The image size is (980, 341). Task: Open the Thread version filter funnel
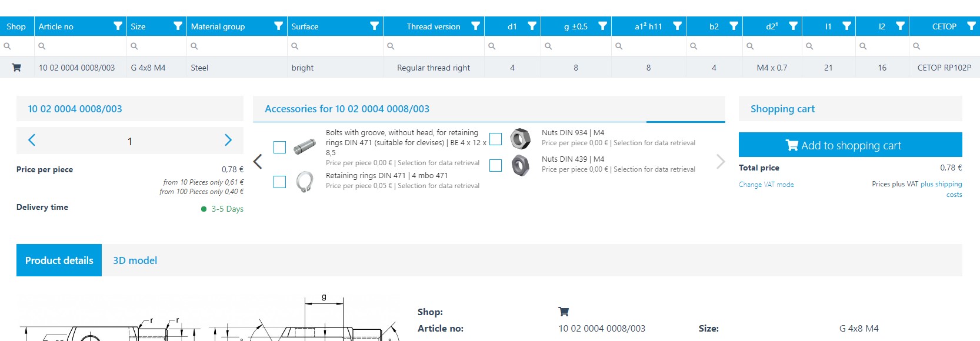[x=475, y=26]
